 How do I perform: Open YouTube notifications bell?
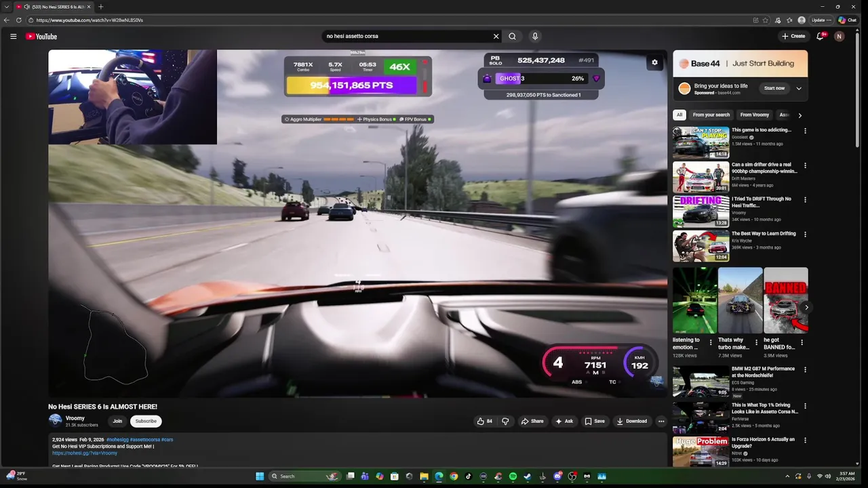pos(820,36)
